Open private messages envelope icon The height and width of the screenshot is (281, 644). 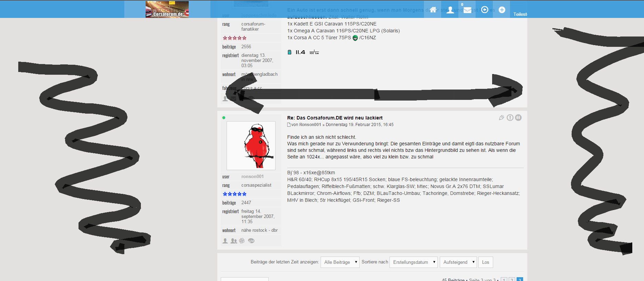click(467, 10)
